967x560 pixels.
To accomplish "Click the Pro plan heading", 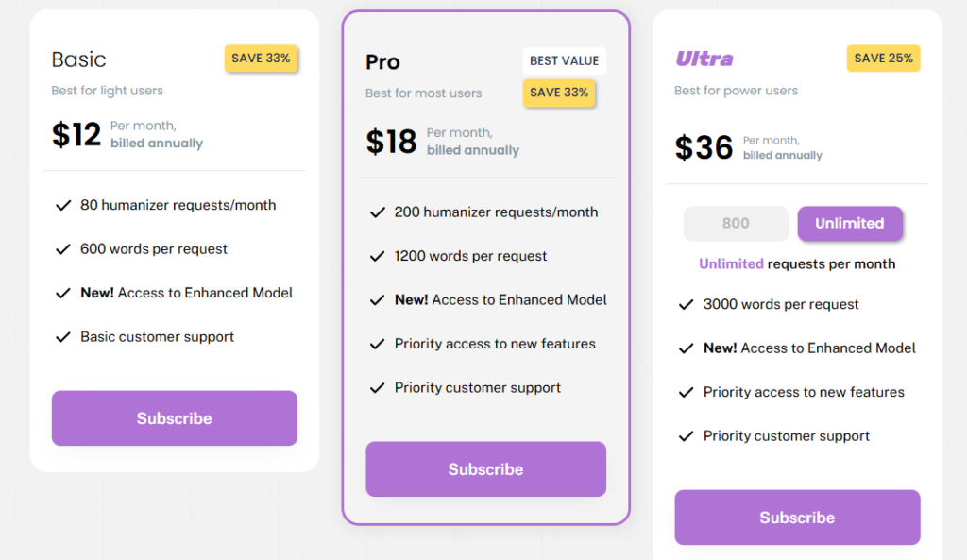I will [x=382, y=62].
